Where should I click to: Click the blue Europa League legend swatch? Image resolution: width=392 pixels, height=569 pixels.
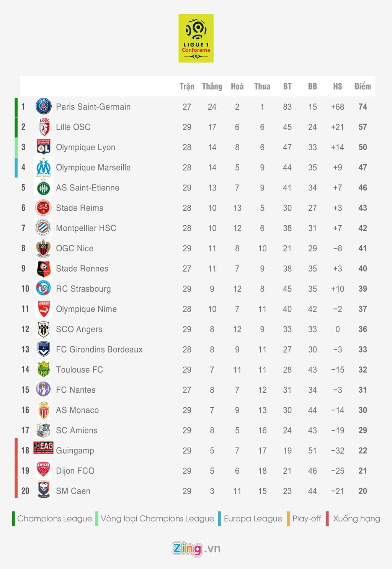(219, 518)
